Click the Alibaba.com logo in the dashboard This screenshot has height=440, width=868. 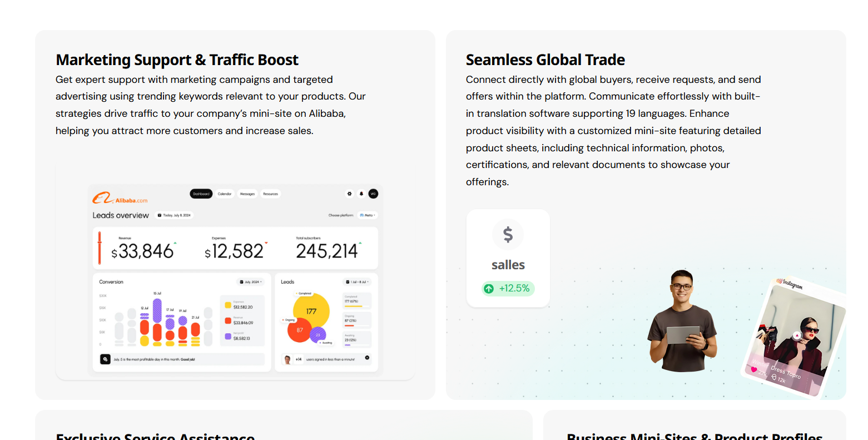click(120, 198)
